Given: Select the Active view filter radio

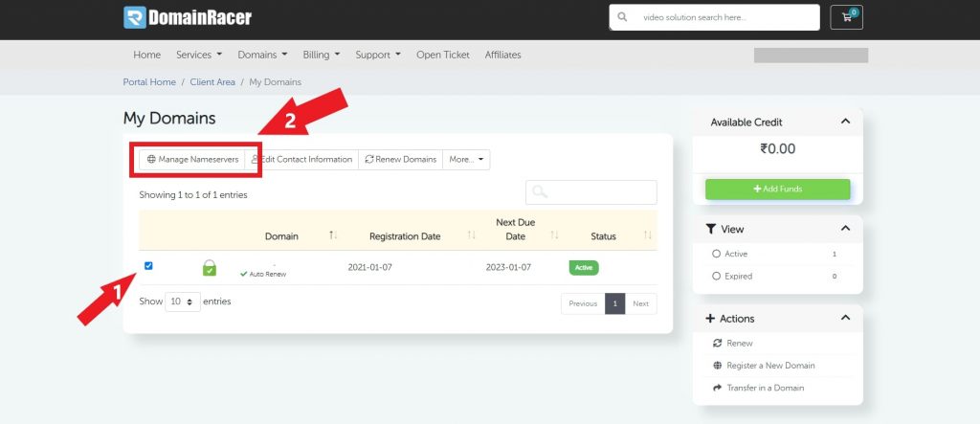Looking at the screenshot, I should tap(716, 254).
